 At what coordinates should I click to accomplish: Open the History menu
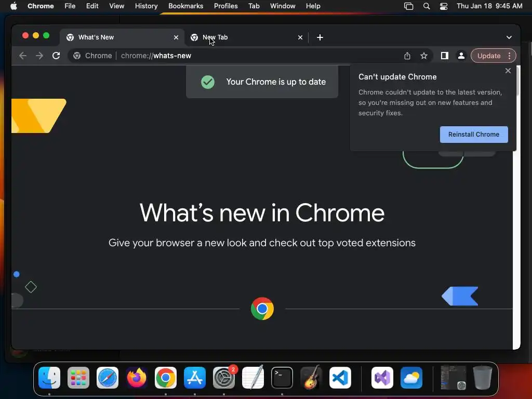146,6
